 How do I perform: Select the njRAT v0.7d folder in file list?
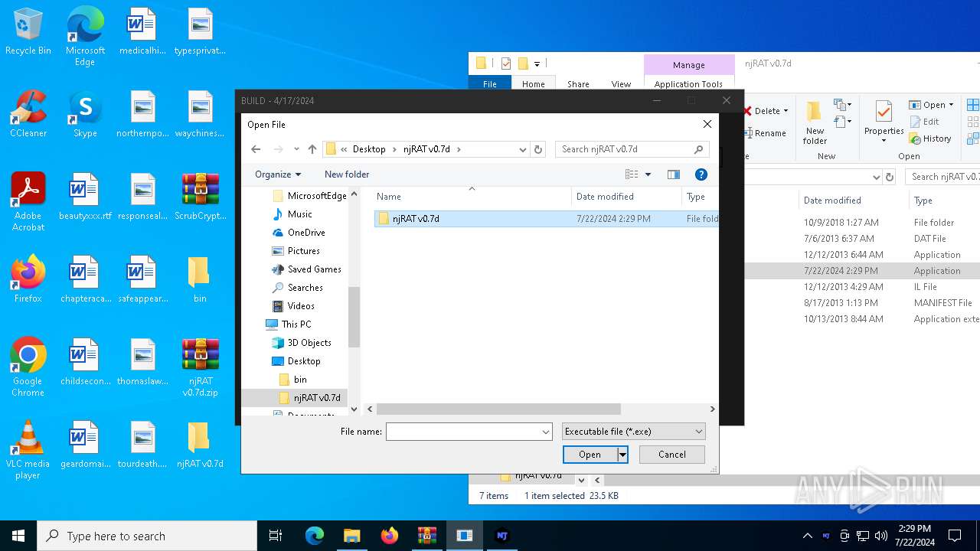547,219
